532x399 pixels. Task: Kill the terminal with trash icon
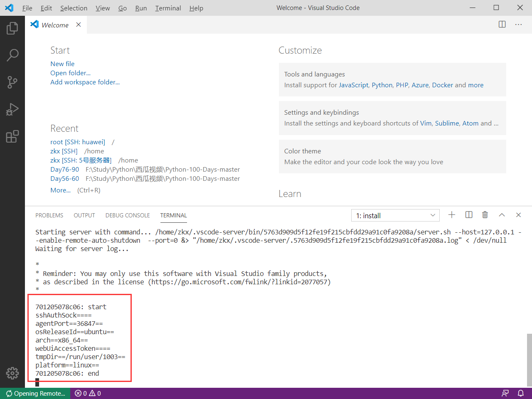[485, 215]
